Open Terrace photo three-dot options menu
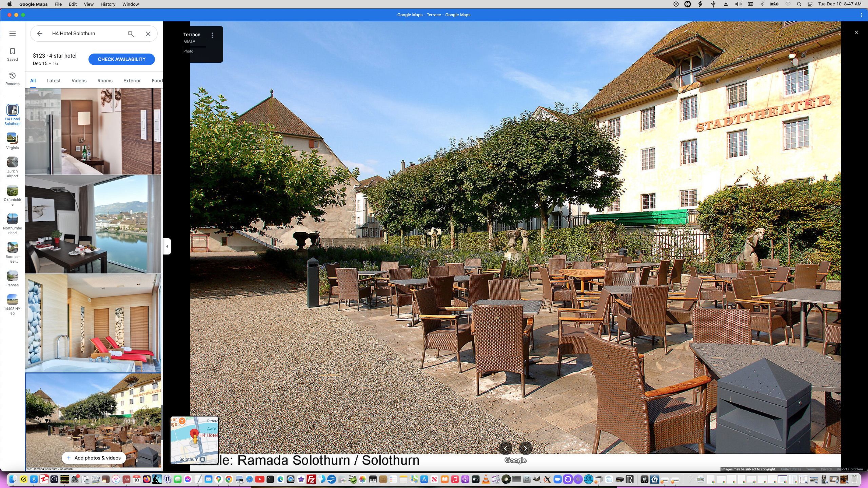Screen dimensions: 868x488 212,35
